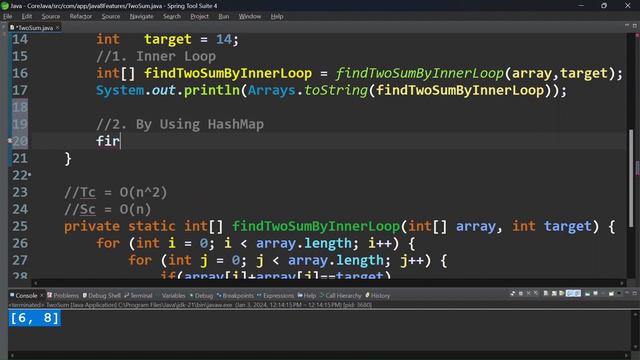This screenshot has width=640, height=360.
Task: Switch to the History tab
Action: [378, 295]
